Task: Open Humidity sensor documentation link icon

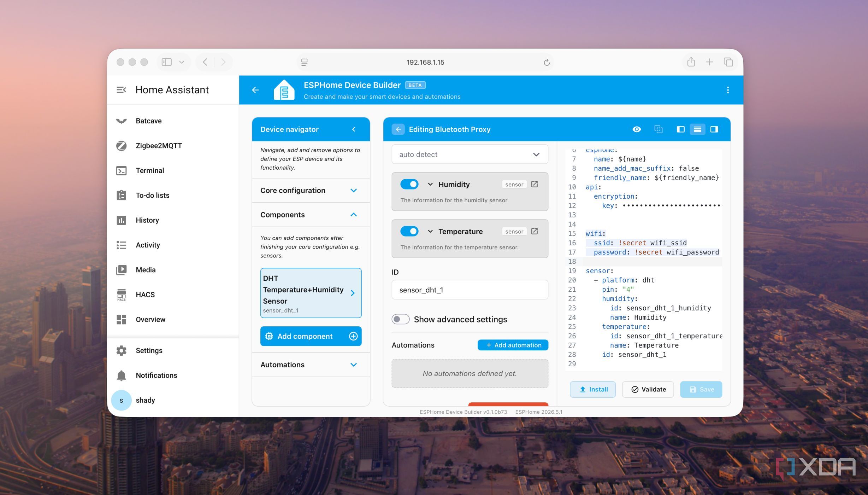Action: click(x=535, y=184)
